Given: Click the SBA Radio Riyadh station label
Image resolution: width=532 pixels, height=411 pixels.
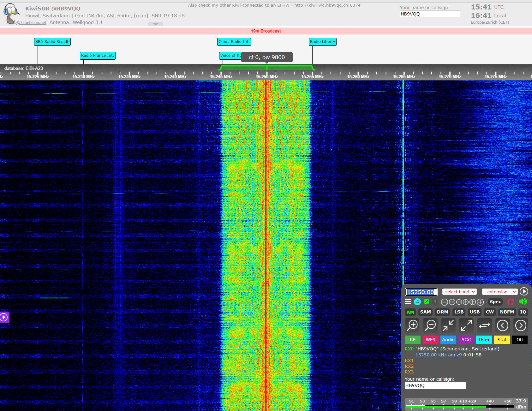Looking at the screenshot, I should pos(52,42).
